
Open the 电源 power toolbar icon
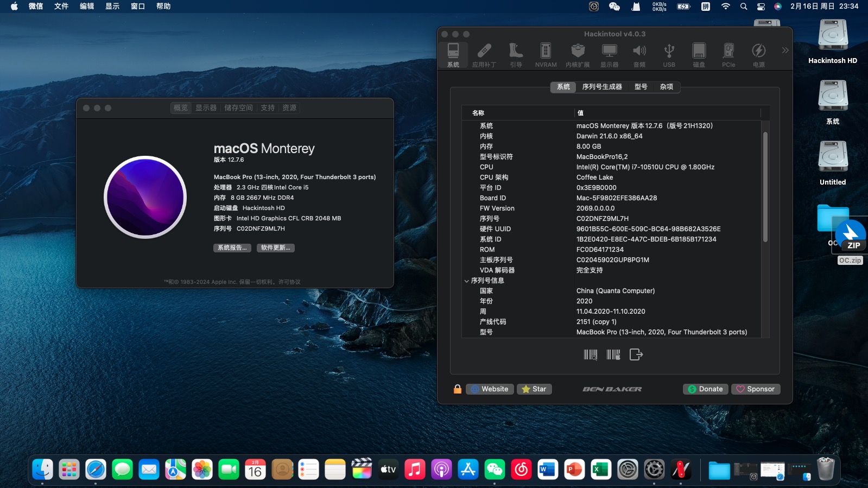click(x=758, y=55)
